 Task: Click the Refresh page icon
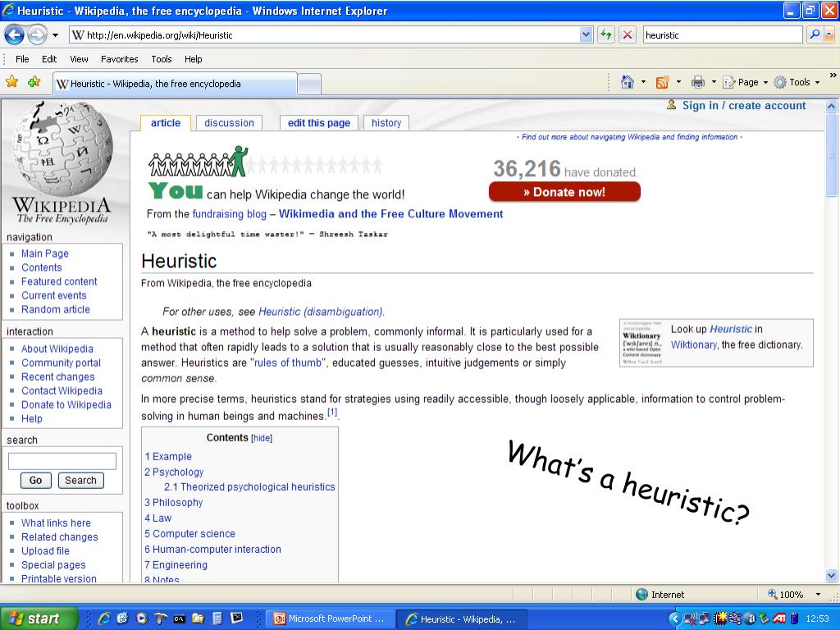tap(606, 35)
